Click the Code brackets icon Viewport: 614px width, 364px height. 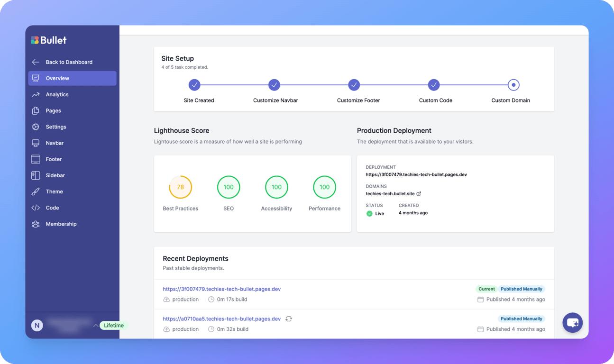coord(36,208)
